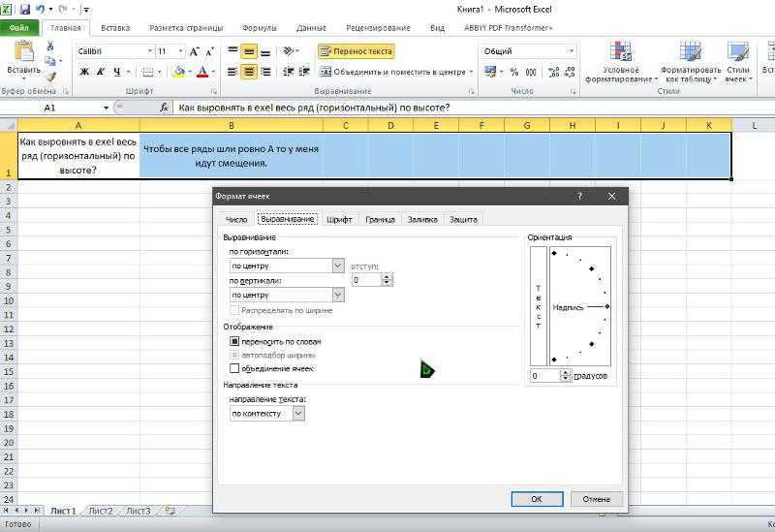The image size is (775, 532).
Task: Select Top Align icon in ribbon
Action: [x=232, y=51]
